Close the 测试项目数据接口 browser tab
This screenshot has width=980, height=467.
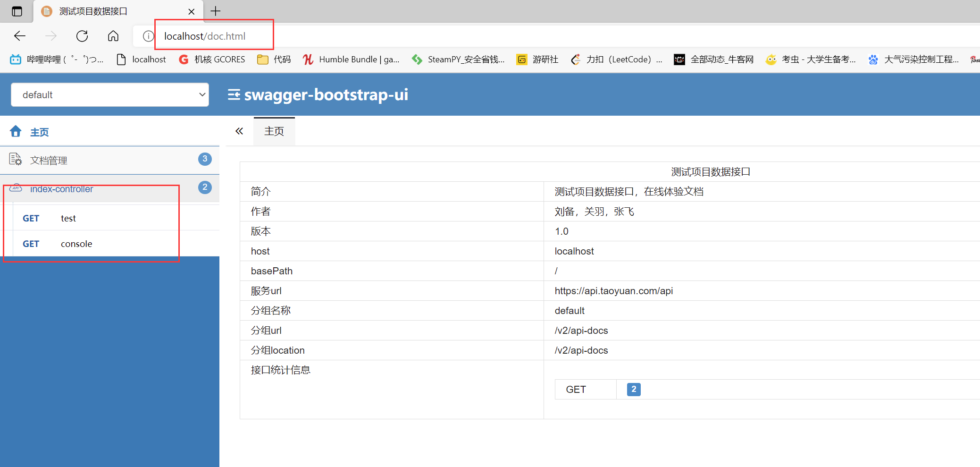coord(191,11)
